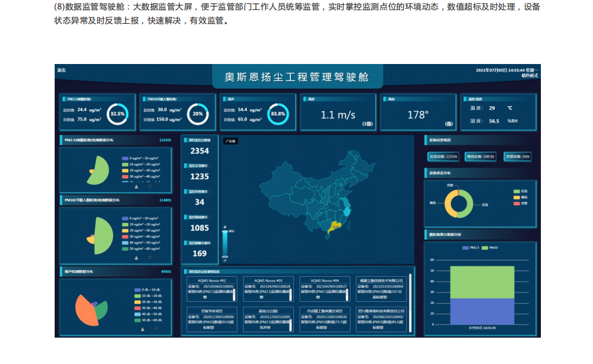Click the 20% PM10 gauge ring
The image size is (593, 364).
(x=198, y=114)
